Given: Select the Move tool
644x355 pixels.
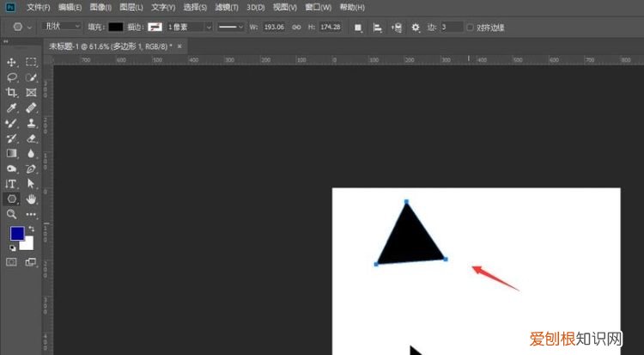Looking at the screenshot, I should click(x=12, y=62).
